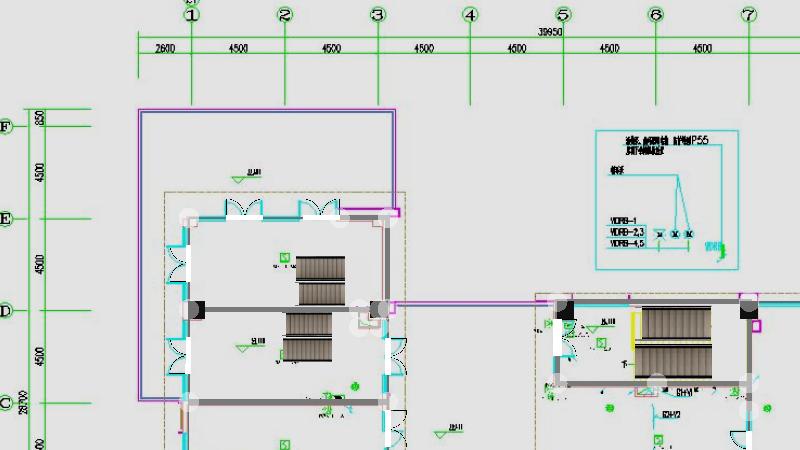
Task: Select grid axis bubble number 4
Action: [470, 15]
